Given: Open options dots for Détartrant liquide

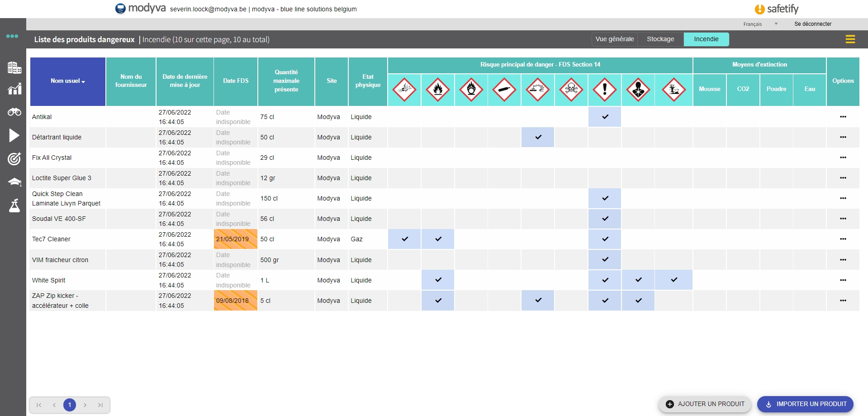Looking at the screenshot, I should pyautogui.click(x=843, y=137).
